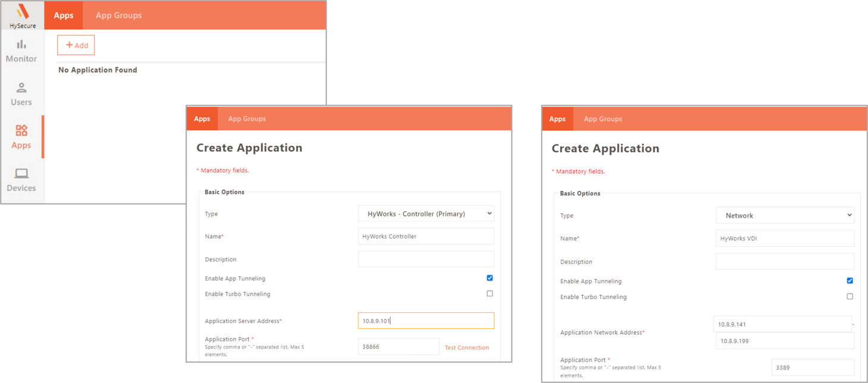Click Application Port field with 38866

[398, 346]
